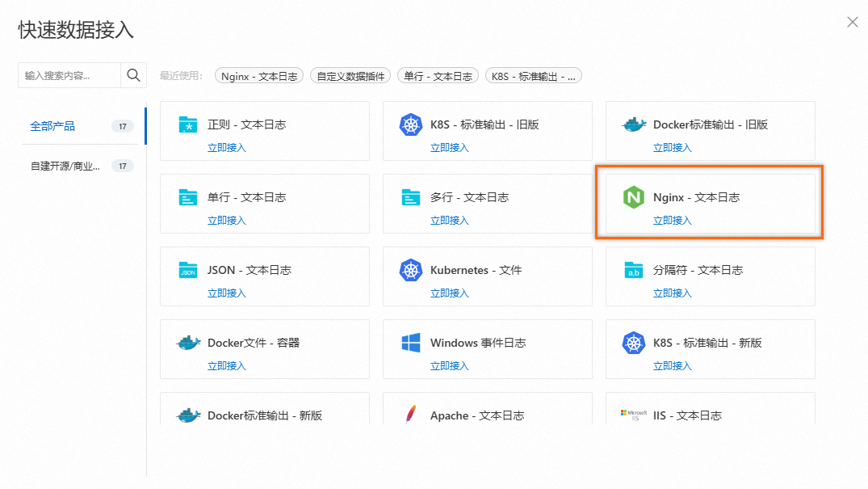Click the Apache feather icon
Screen dimensions: 868x489
pos(411,415)
